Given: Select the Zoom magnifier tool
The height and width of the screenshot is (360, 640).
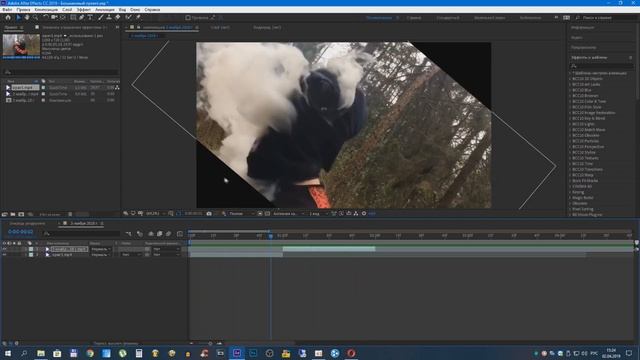Looking at the screenshot, I should pyautogui.click(x=36, y=18).
